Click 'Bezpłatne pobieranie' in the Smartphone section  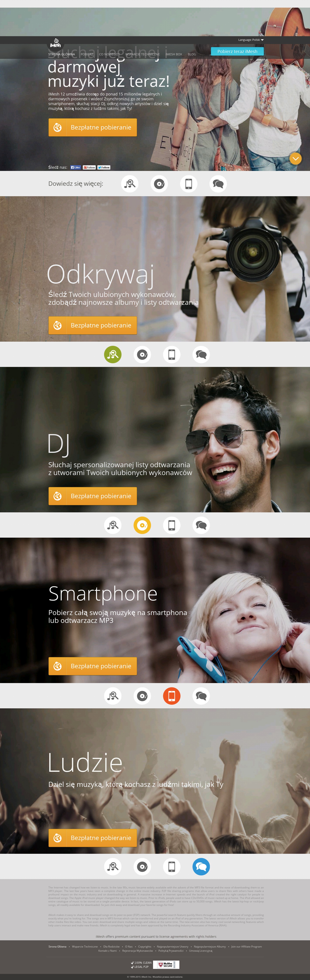[93, 666]
